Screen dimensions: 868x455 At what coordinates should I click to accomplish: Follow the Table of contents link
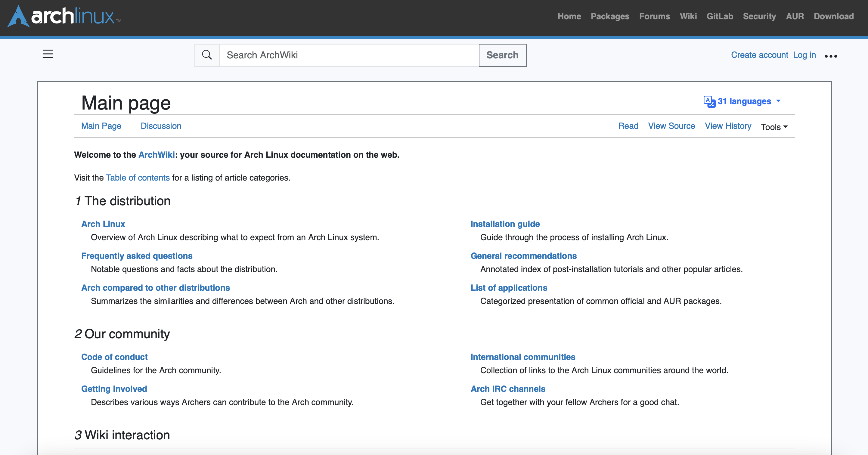[x=138, y=178]
